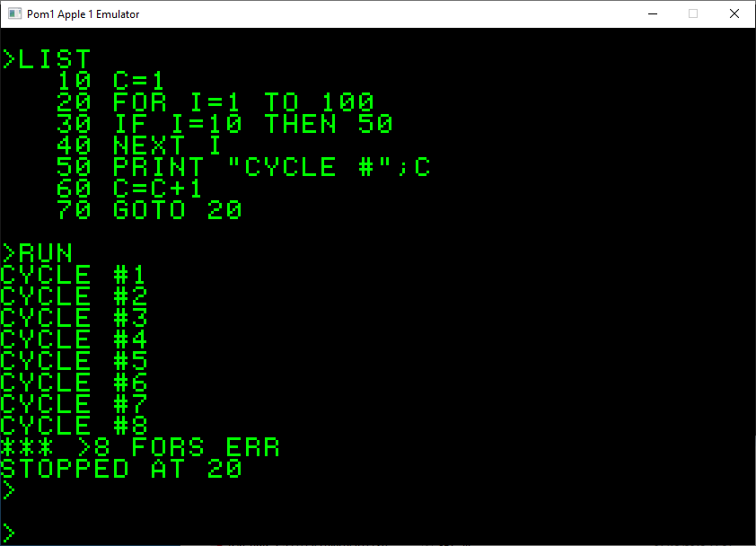Click the disabled maximize button
The width and height of the screenshot is (756, 546).
click(x=693, y=14)
